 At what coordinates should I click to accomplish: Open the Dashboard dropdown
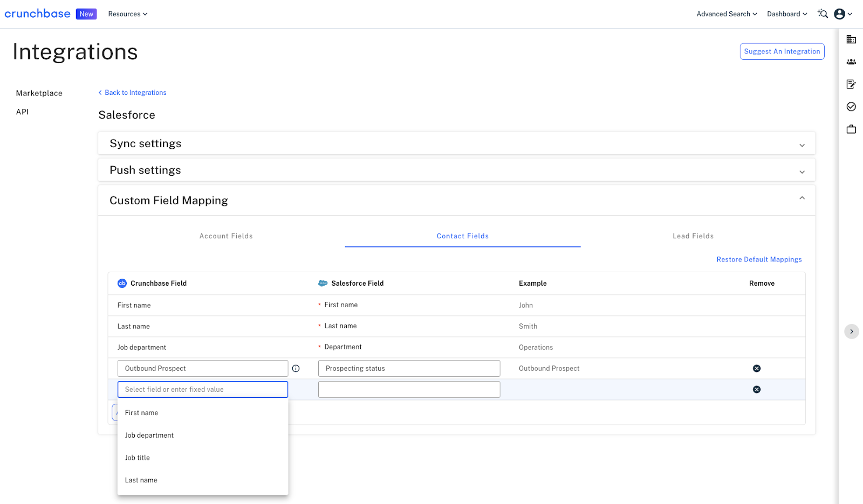787,14
